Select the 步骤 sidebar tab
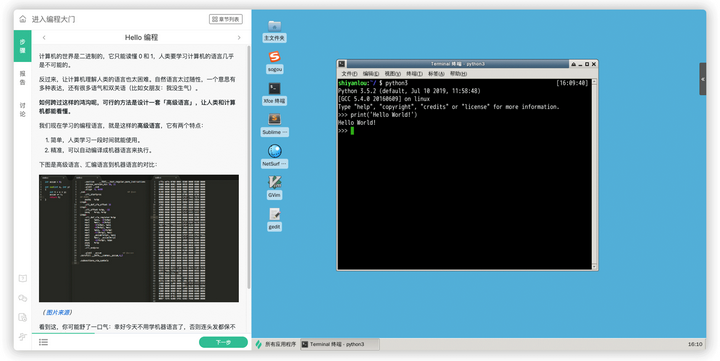Viewport: 720px width, 361px height. [x=22, y=46]
